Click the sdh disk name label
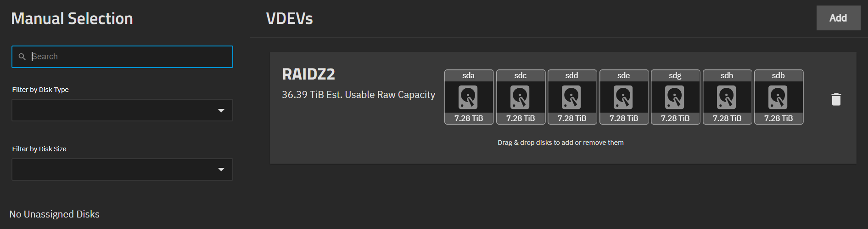Screen dimensions: 868x229 727,75
